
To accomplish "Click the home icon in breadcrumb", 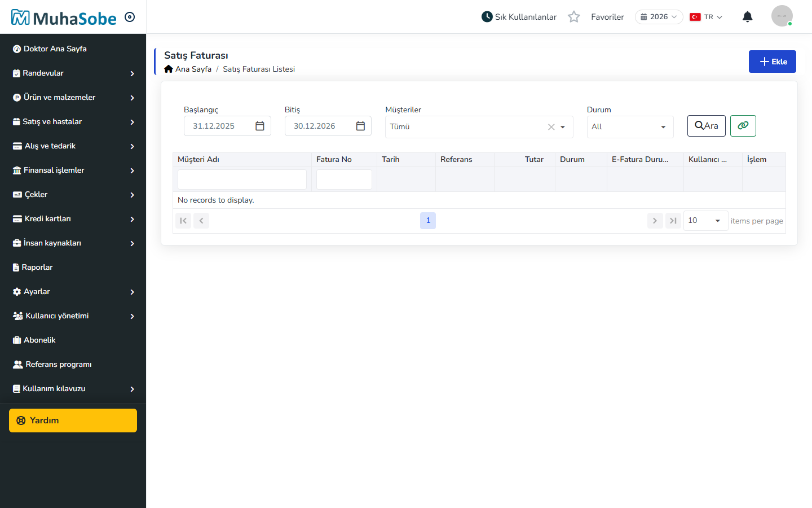I will coord(169,69).
